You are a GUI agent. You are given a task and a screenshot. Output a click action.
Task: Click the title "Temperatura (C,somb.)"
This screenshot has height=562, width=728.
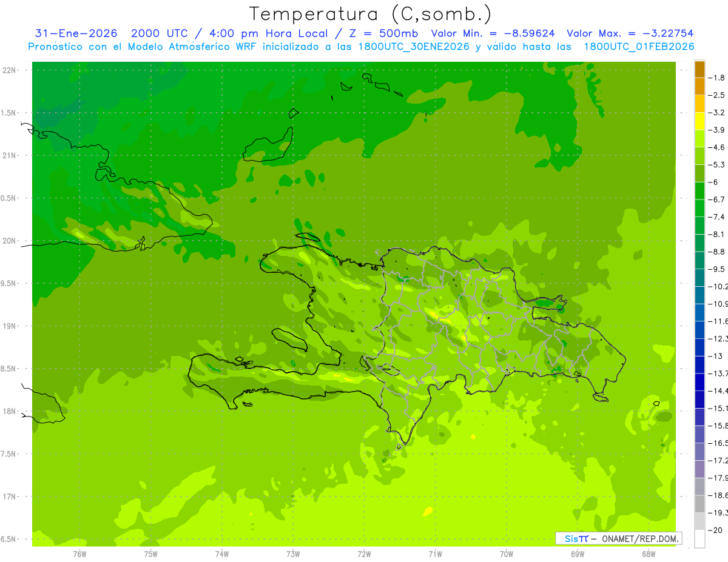pos(370,15)
